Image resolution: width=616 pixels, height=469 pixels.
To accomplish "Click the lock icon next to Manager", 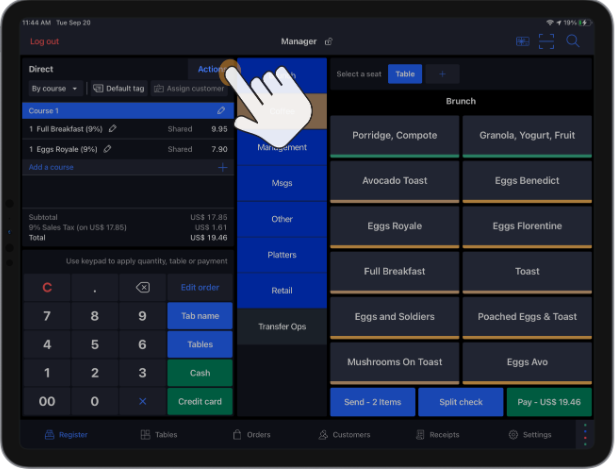I will (329, 42).
